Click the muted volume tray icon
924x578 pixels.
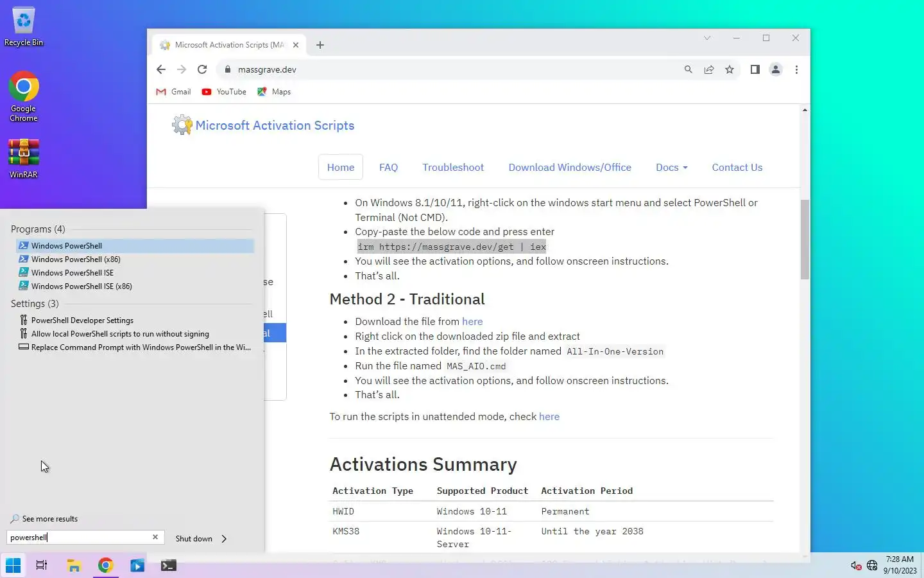pyautogui.click(x=855, y=566)
